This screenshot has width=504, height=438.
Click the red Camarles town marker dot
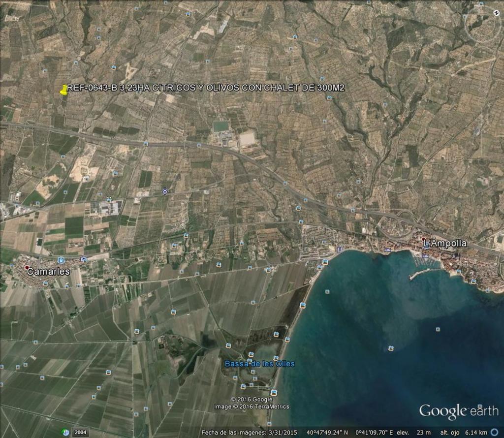27,267
